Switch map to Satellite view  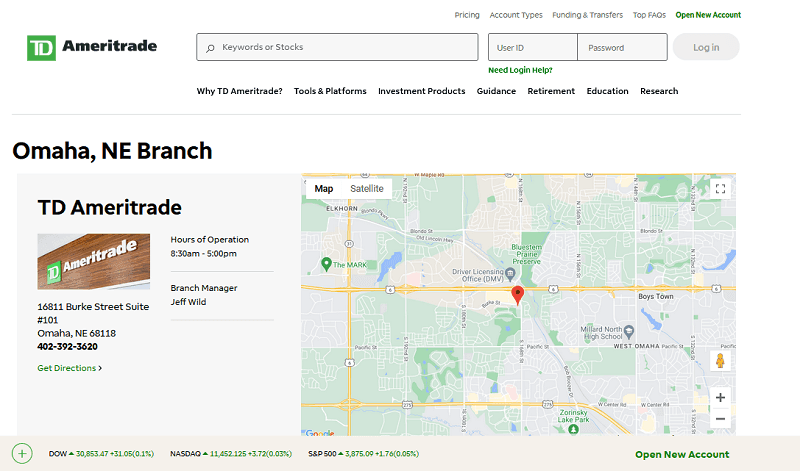click(x=366, y=189)
